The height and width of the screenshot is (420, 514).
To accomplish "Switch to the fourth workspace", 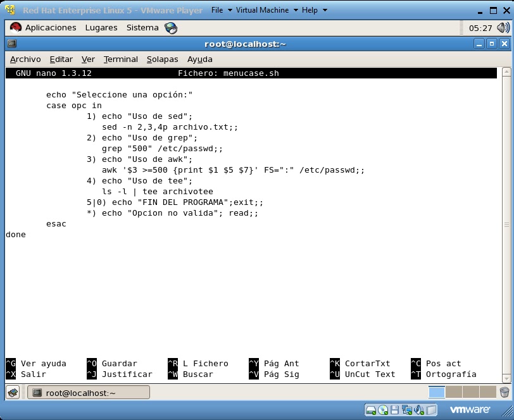I will (x=488, y=392).
